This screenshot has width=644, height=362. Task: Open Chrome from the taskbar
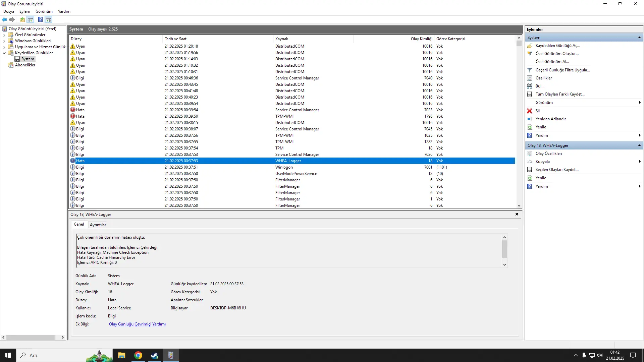click(138, 355)
